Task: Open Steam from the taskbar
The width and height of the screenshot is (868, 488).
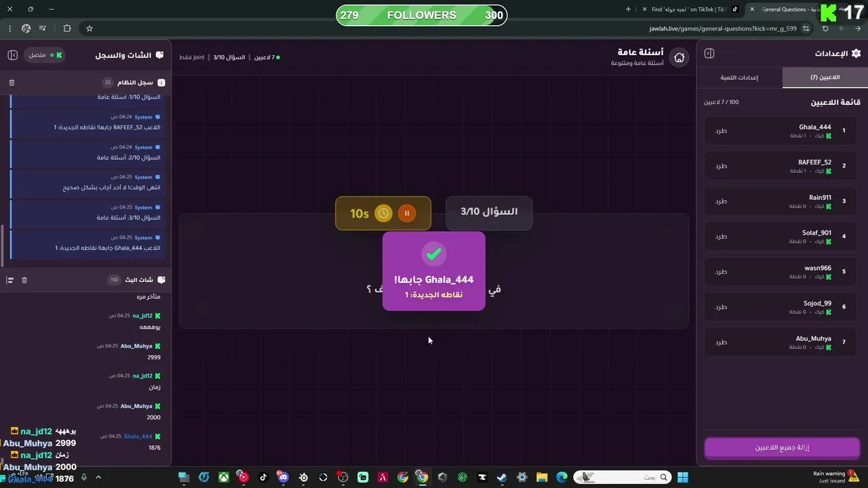Action: click(x=502, y=477)
